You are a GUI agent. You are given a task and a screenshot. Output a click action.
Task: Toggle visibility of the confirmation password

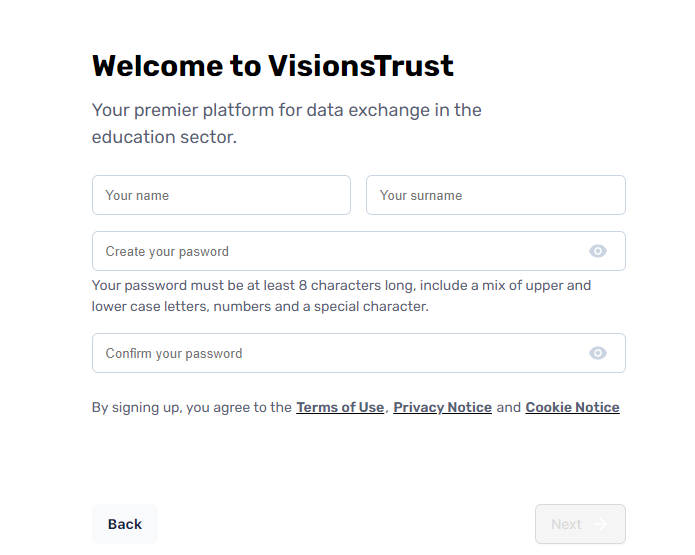[x=597, y=353]
